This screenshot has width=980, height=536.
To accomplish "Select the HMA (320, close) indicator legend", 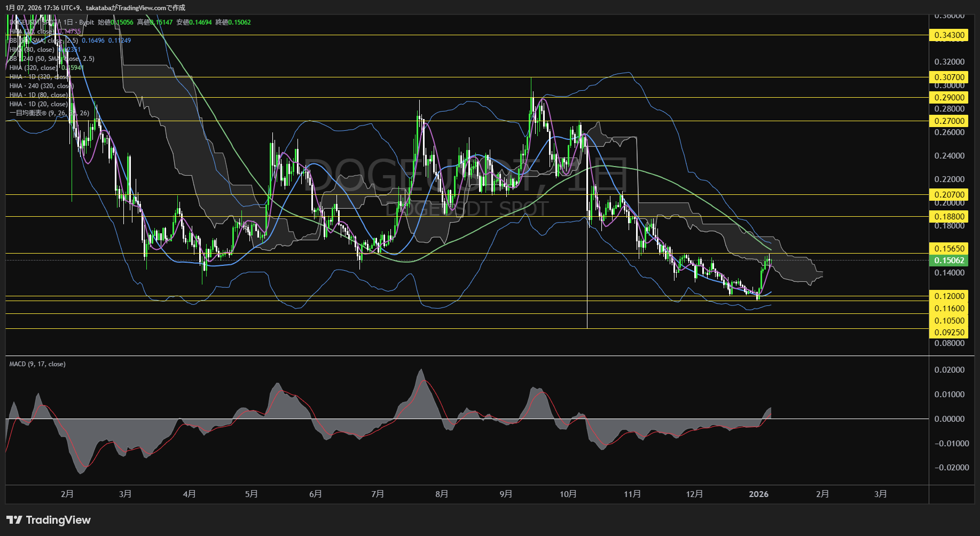I will pyautogui.click(x=33, y=68).
